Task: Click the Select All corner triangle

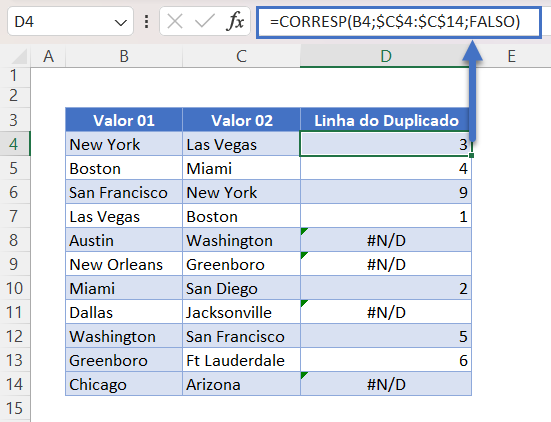Action: coord(18,56)
